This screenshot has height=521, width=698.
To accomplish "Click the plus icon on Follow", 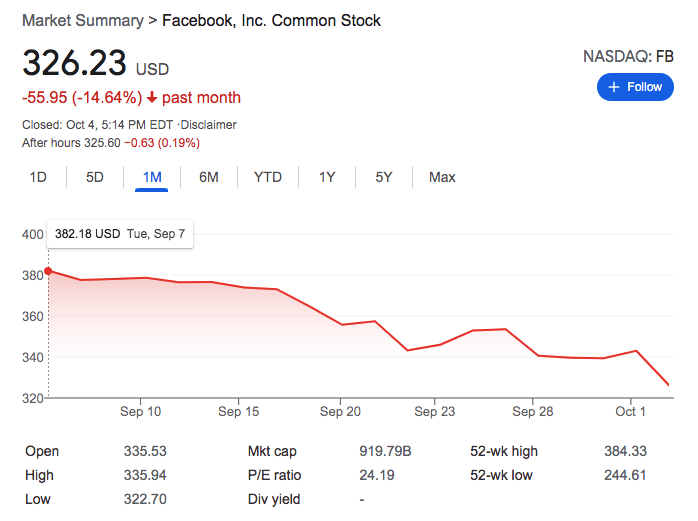I will pos(615,87).
